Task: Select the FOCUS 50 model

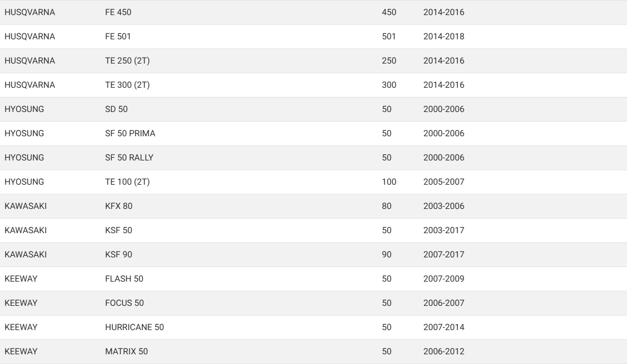Action: [x=125, y=303]
